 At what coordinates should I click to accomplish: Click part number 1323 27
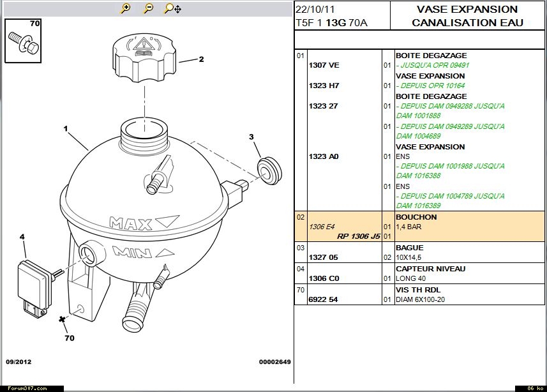pyautogui.click(x=323, y=106)
